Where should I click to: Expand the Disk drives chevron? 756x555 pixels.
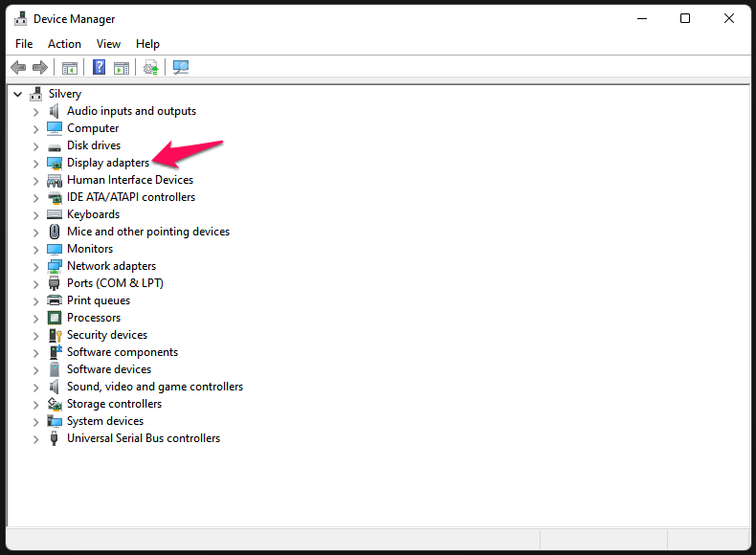point(35,146)
